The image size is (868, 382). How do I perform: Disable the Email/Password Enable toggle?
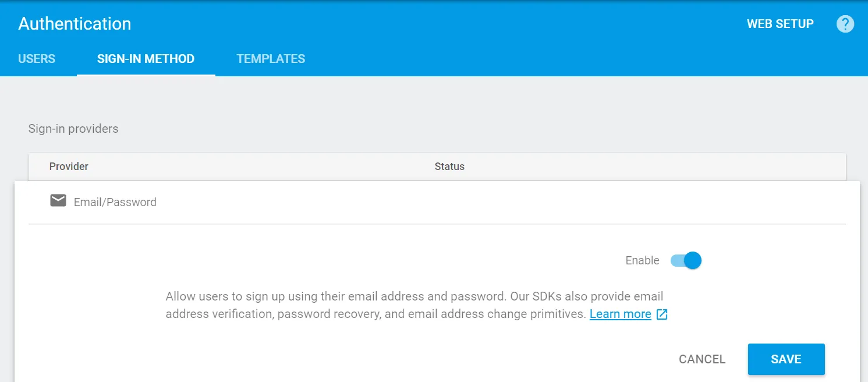[686, 260]
